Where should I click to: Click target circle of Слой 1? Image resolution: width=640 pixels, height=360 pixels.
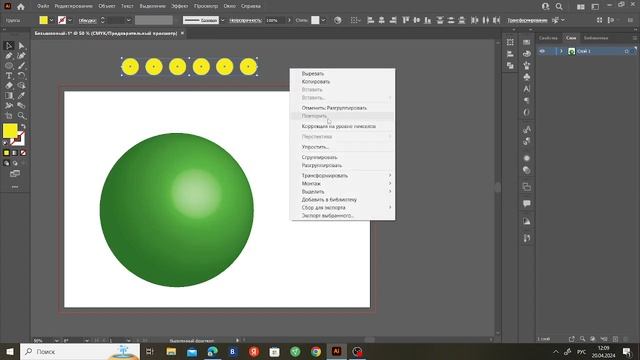[627, 51]
